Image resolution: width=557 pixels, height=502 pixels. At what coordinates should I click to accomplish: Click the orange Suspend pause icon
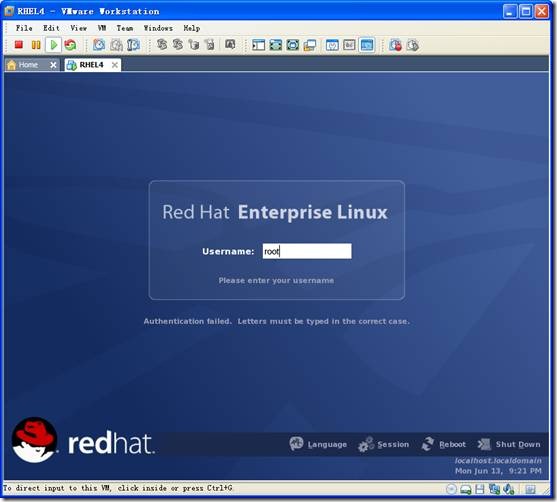(36, 45)
